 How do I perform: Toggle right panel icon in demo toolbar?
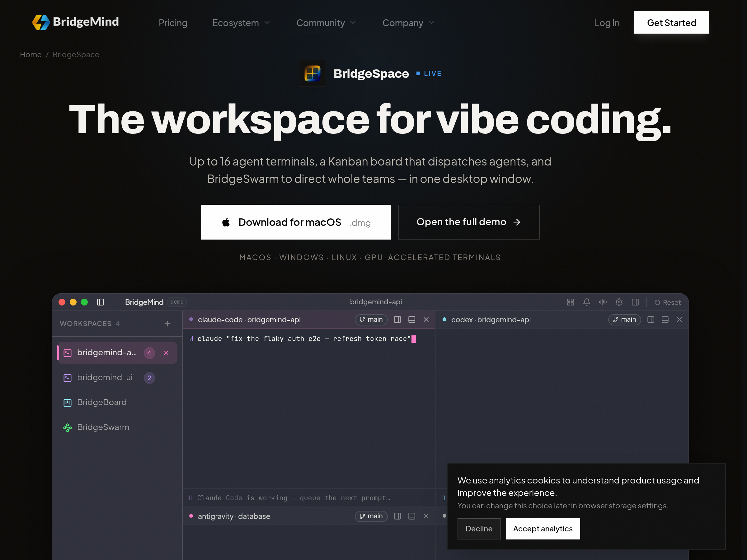coord(635,302)
